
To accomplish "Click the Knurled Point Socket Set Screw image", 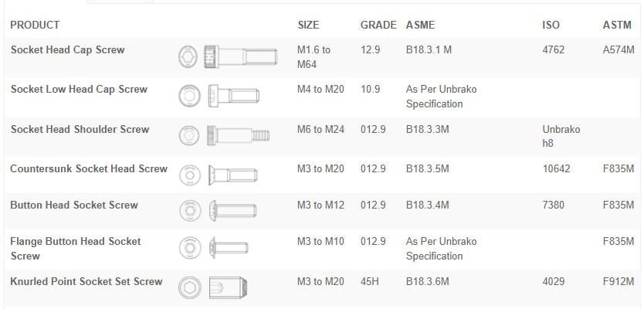I will (215, 287).
